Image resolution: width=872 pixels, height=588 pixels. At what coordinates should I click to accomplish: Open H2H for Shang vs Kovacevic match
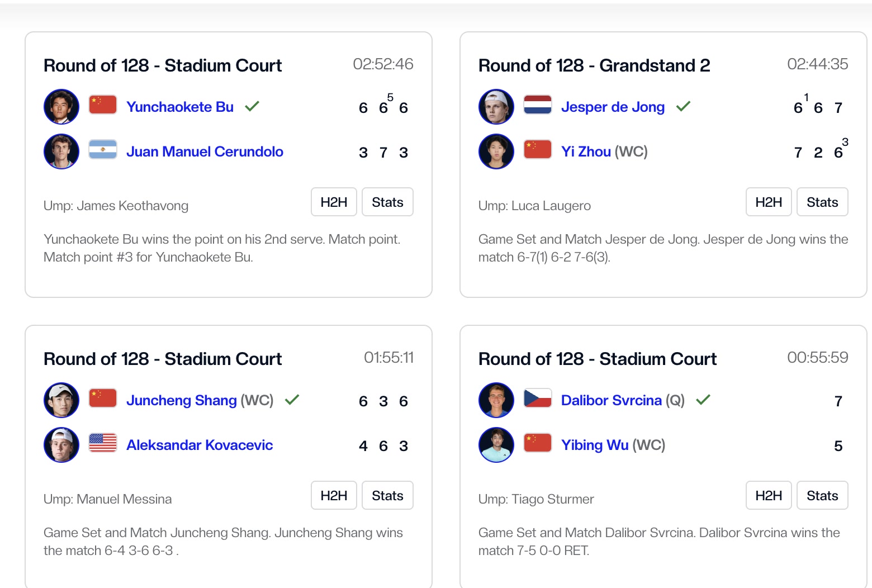pos(334,496)
